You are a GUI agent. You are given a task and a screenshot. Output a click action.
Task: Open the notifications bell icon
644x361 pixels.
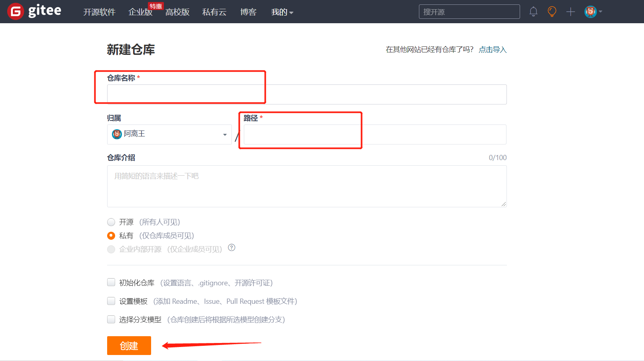pyautogui.click(x=533, y=12)
